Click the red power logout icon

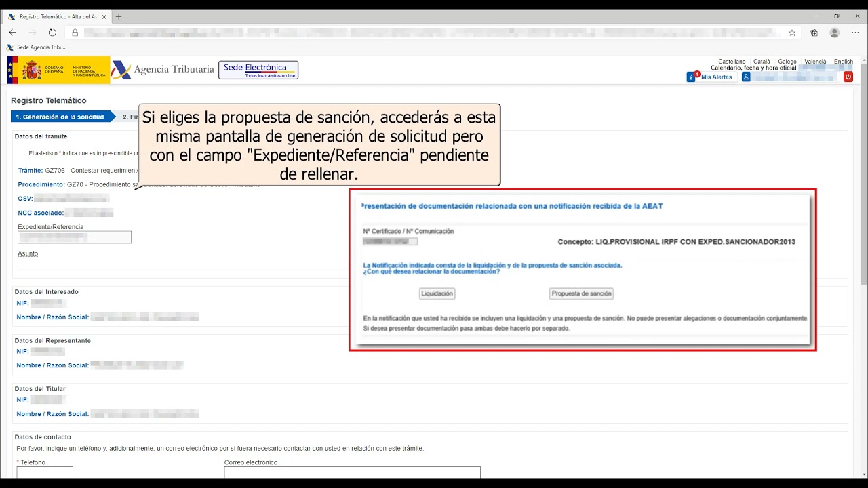[848, 77]
